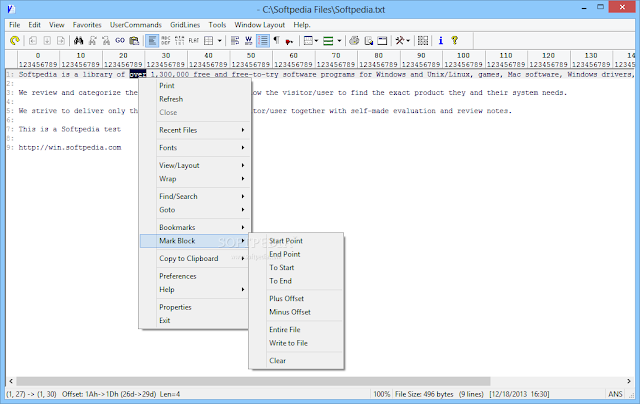640x404 pixels.
Task: Expand the View/Layout submenu
Action: pos(194,165)
